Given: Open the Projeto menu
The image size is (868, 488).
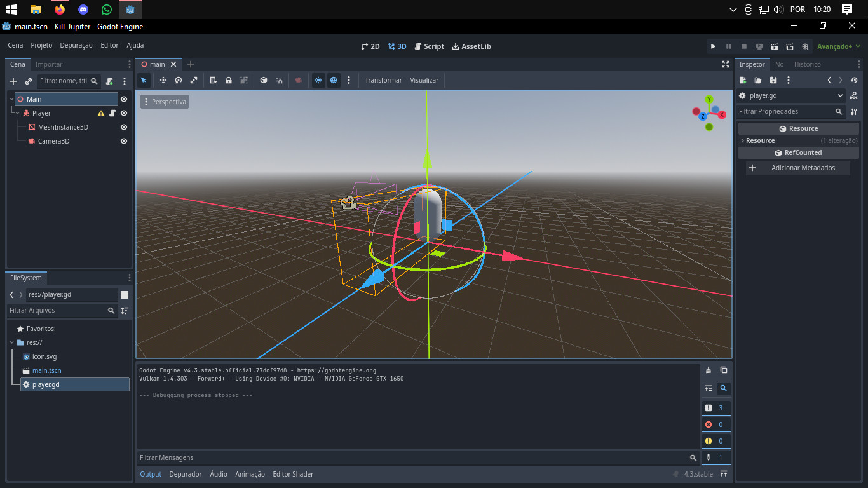Looking at the screenshot, I should 41,45.
